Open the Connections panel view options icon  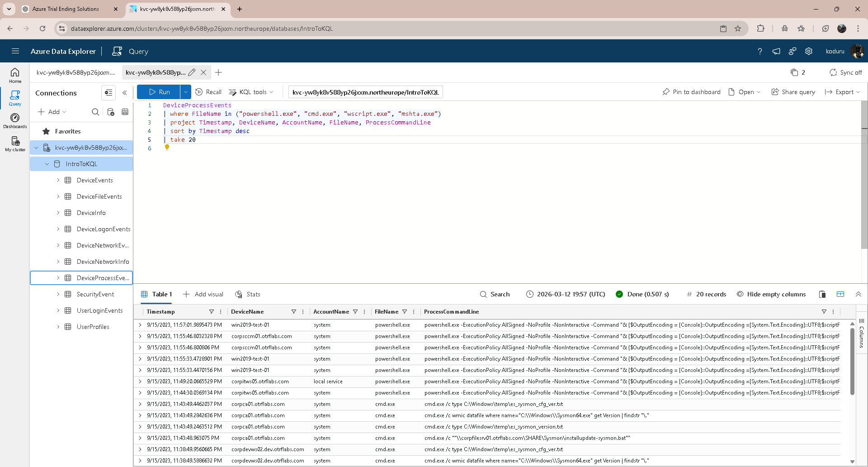pyautogui.click(x=108, y=93)
